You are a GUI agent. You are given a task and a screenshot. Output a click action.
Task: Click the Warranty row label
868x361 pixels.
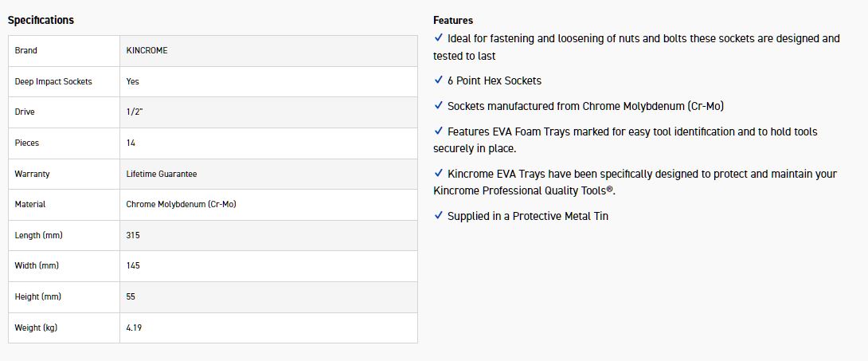pos(32,174)
